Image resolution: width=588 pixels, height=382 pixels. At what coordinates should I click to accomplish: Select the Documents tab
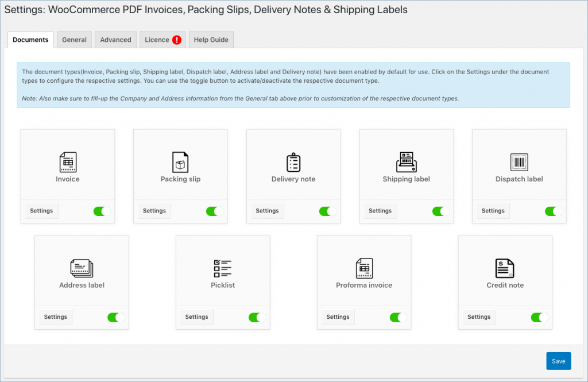(x=31, y=40)
